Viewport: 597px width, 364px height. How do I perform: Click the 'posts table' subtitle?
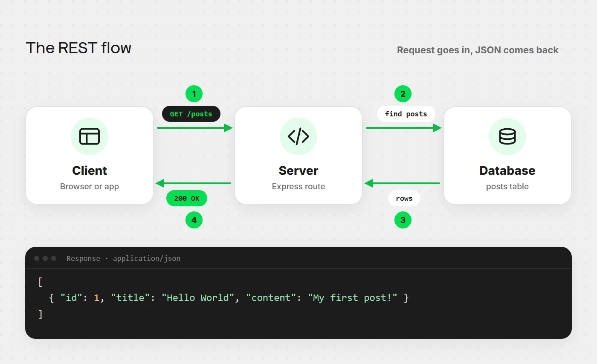point(507,186)
